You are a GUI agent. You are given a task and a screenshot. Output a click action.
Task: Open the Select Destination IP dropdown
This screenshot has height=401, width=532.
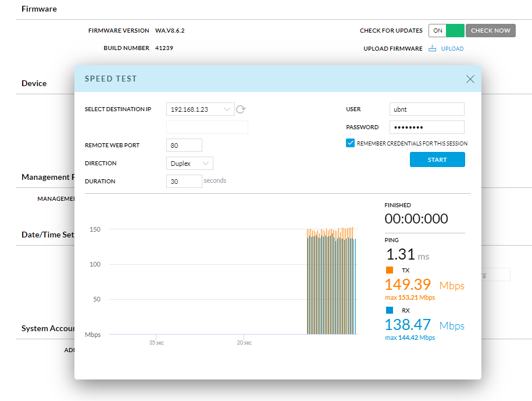point(200,109)
